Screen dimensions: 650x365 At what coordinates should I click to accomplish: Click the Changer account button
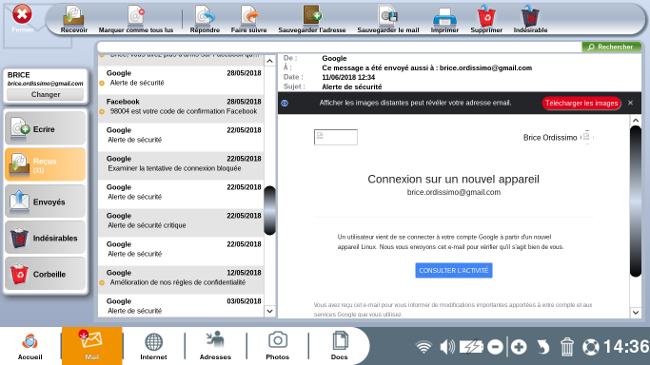point(46,95)
